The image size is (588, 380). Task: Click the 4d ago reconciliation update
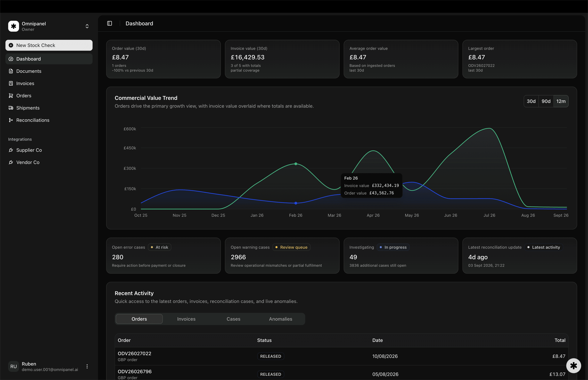coord(478,257)
